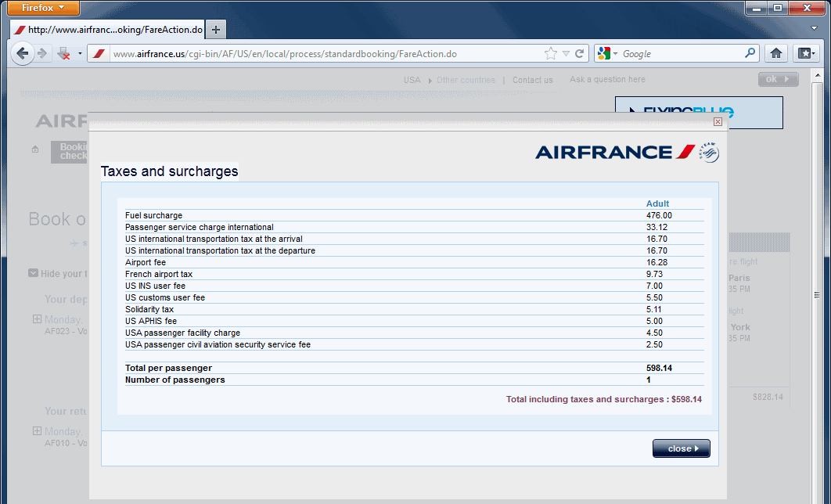Open the URL history dropdown arrow
This screenshot has width=831, height=504.
[x=566, y=53]
